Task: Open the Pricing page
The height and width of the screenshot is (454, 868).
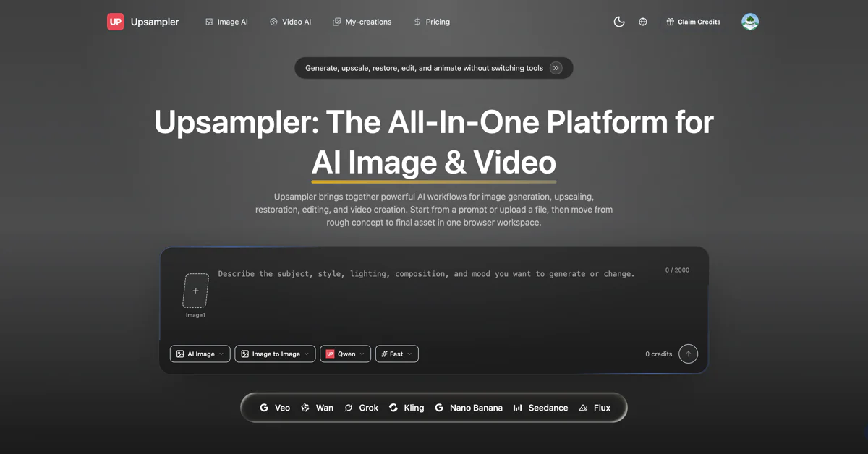Action: [x=432, y=22]
